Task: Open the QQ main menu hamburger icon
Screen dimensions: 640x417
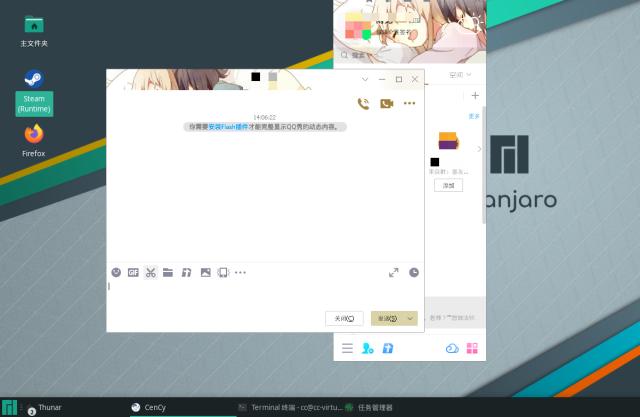Action: click(347, 348)
